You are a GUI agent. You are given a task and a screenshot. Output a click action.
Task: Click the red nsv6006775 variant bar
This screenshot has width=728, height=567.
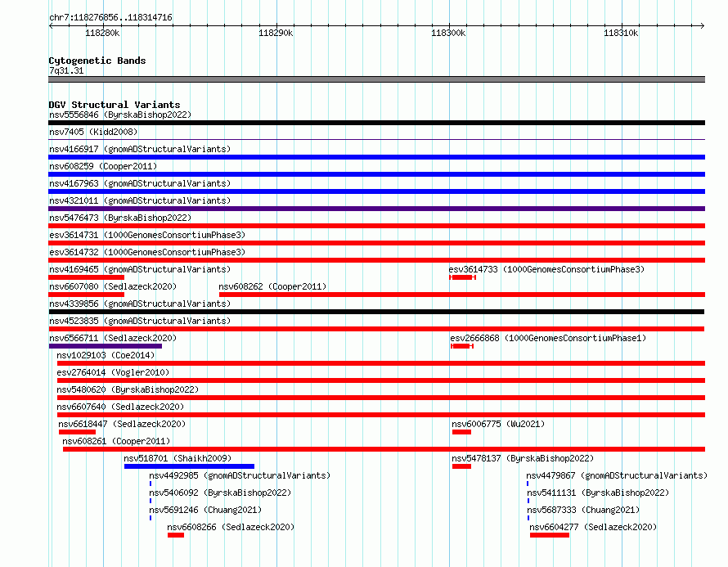[x=461, y=432]
